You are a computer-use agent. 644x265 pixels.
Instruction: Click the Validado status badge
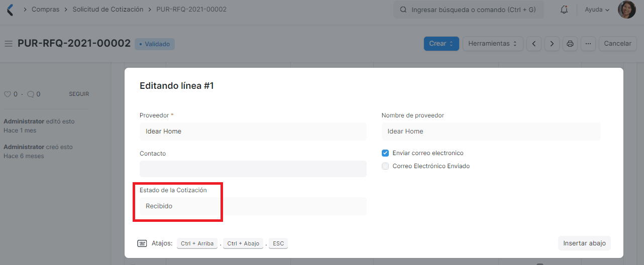155,44
